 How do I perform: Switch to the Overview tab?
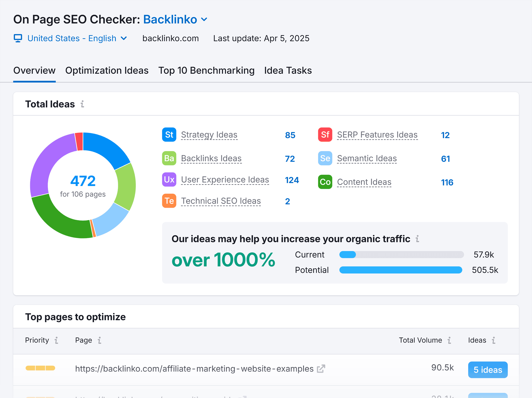click(34, 70)
